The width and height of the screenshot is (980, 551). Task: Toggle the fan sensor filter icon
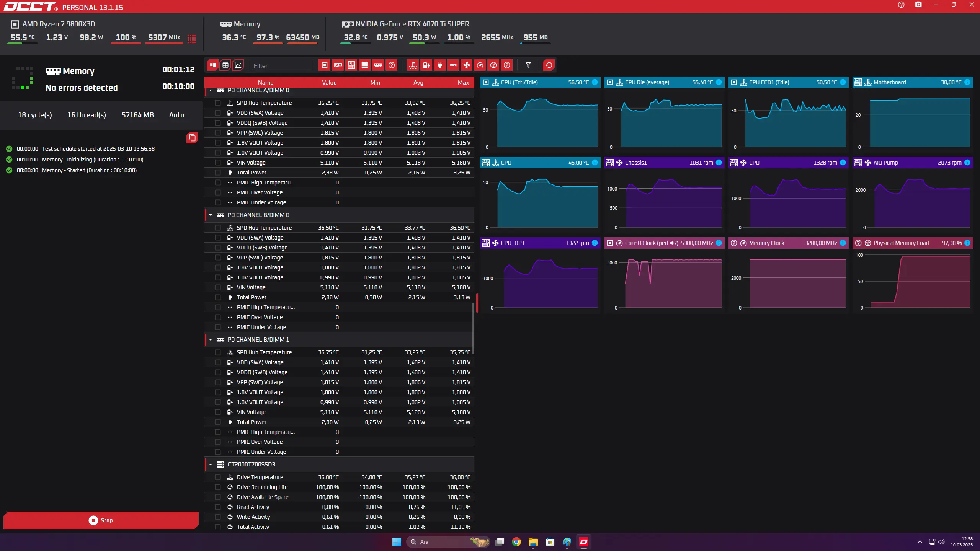point(467,65)
